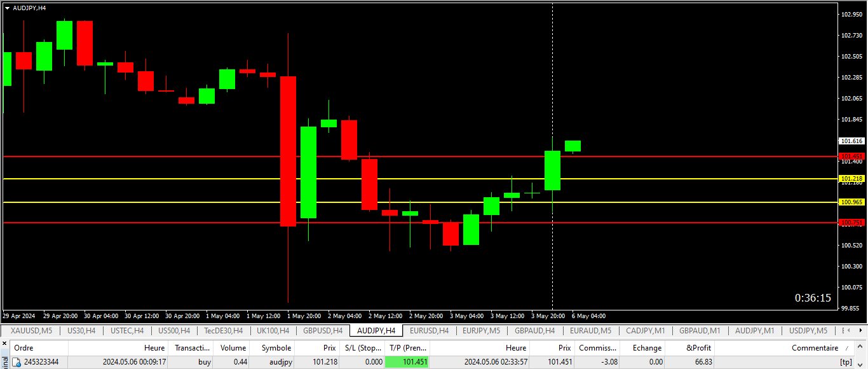Switch to the USTEC,H4 chart tab
Screen dimensions: 868x369
pos(127,331)
